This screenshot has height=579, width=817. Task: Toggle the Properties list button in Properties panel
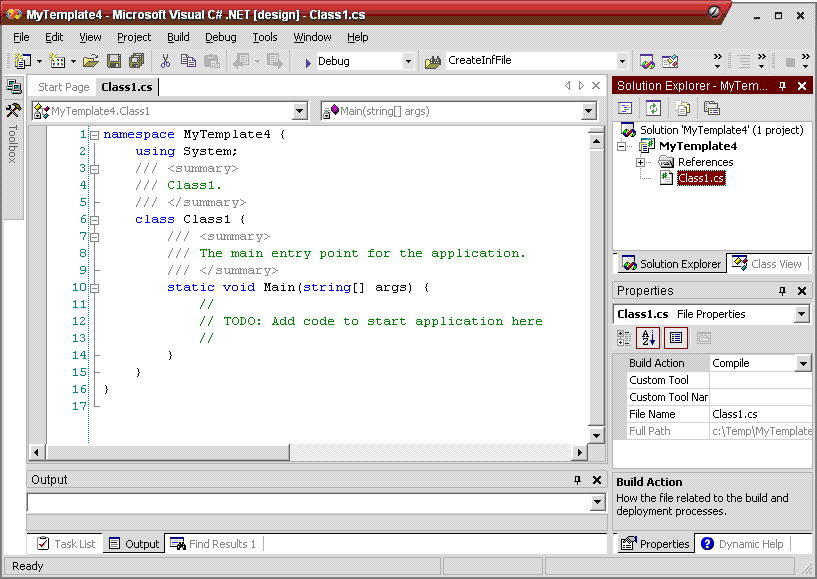(x=676, y=338)
